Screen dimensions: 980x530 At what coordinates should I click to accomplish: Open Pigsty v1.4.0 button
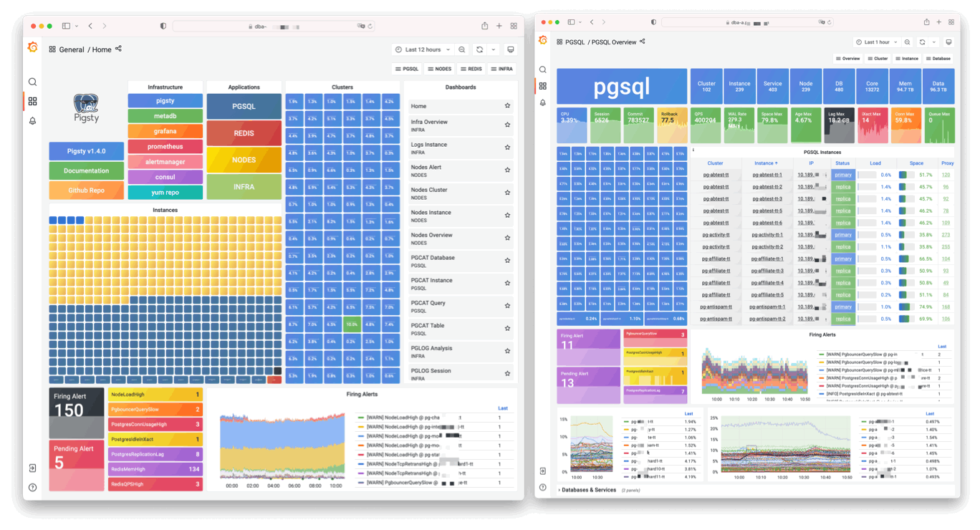coord(87,151)
